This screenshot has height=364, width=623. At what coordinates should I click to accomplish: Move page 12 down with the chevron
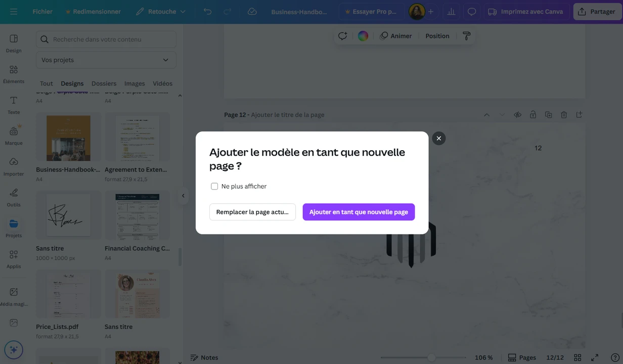502,115
